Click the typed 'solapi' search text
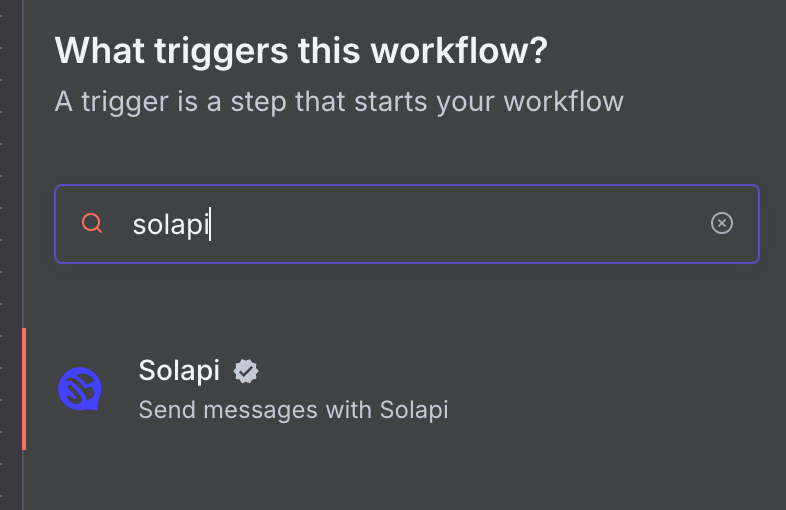786x510 pixels. tap(170, 224)
